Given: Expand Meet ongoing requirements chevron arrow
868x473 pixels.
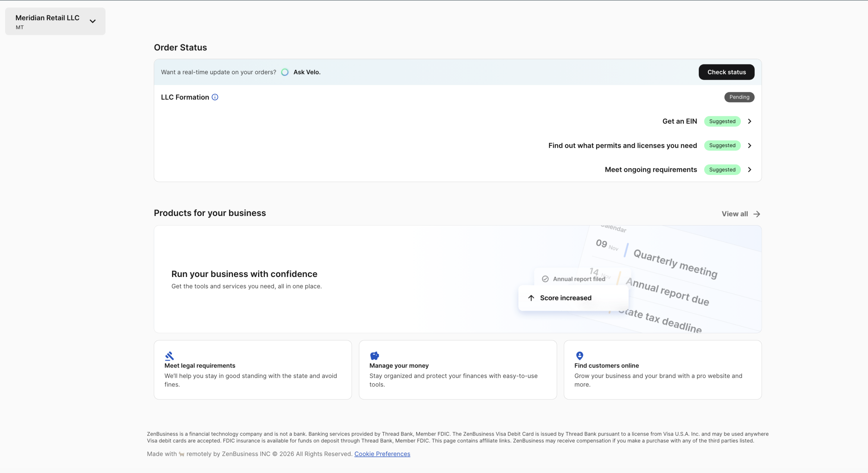Looking at the screenshot, I should pos(750,170).
